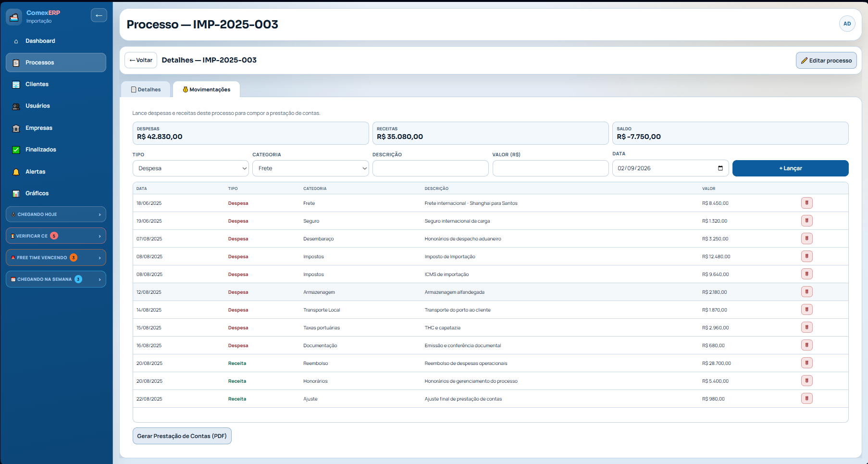868x464 pixels.
Task: Delete the Emissão e conferência documental row
Action: point(806,345)
